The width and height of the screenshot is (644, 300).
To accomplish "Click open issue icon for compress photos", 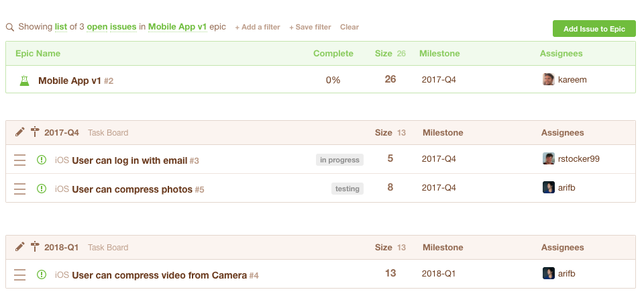I will click(x=42, y=189).
